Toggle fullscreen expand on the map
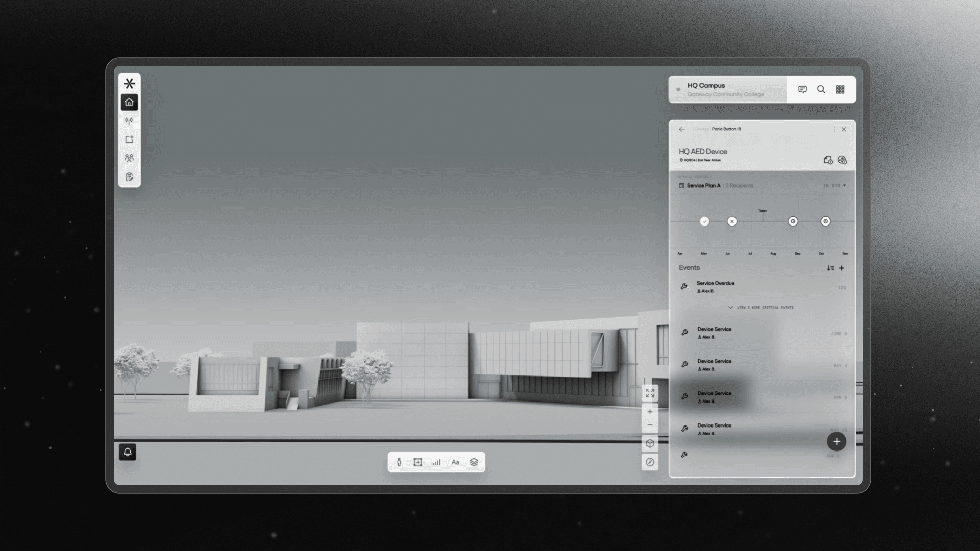This screenshot has width=980, height=551. [650, 393]
